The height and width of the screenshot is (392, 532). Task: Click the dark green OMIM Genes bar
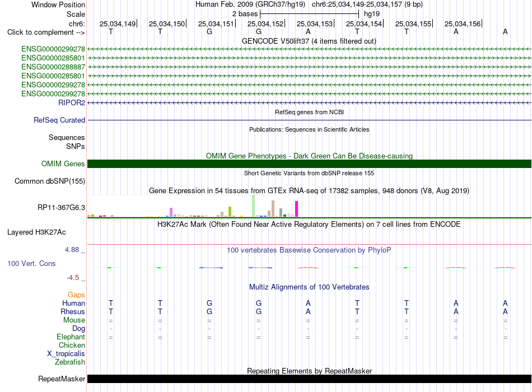click(309, 164)
